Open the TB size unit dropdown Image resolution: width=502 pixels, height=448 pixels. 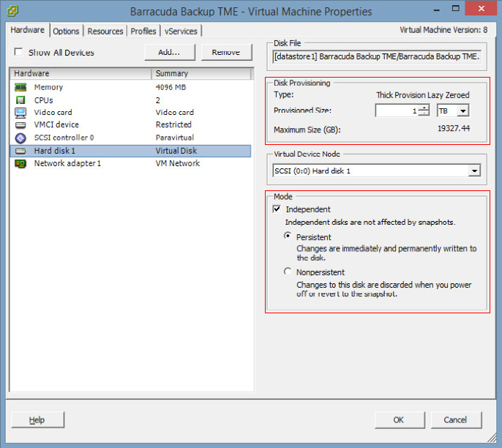[462, 111]
